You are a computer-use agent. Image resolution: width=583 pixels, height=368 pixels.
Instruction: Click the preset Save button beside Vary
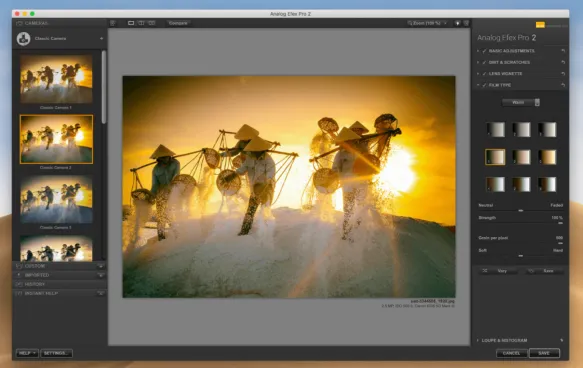544,271
